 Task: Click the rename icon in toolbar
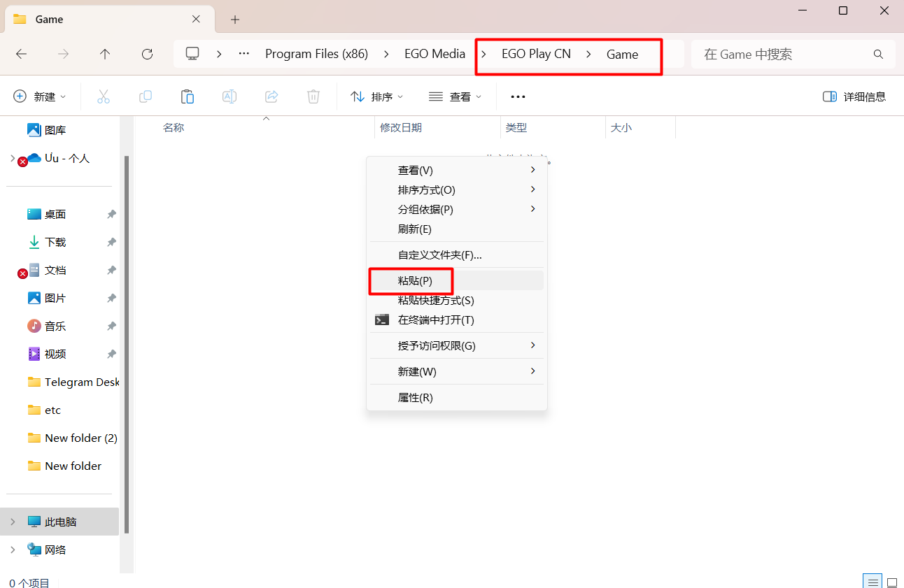point(229,96)
